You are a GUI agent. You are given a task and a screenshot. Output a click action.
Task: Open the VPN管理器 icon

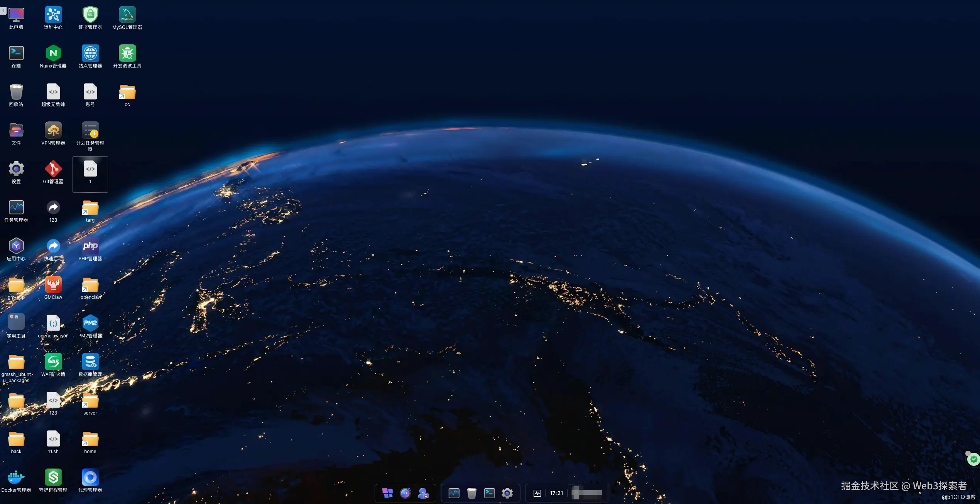coord(53,130)
